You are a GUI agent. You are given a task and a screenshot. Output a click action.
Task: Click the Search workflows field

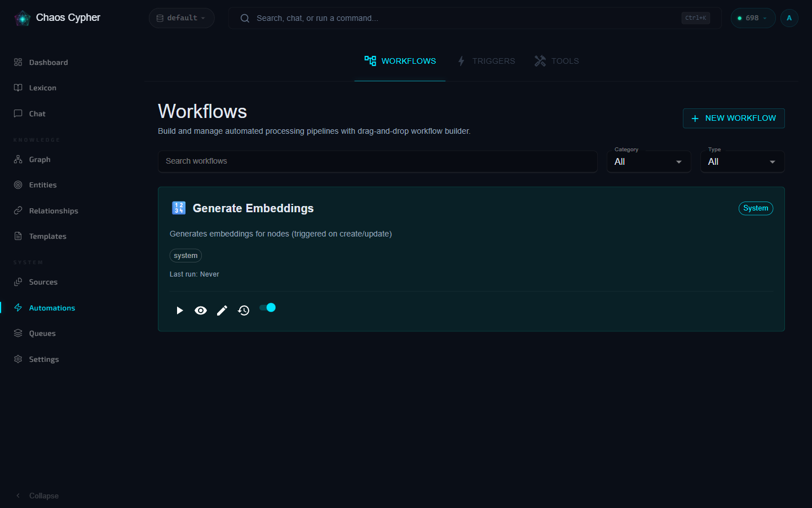[377, 161]
